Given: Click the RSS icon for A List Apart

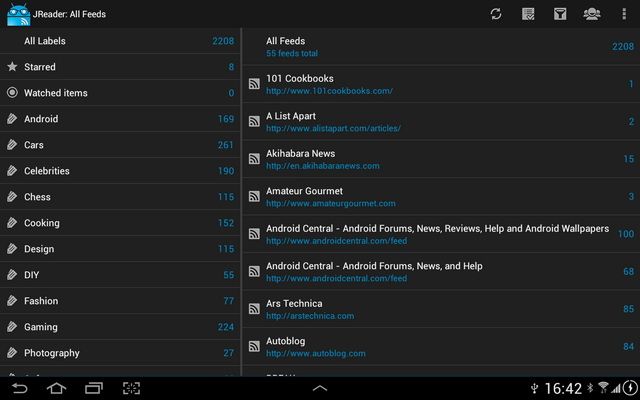Looking at the screenshot, I should click(254, 121).
